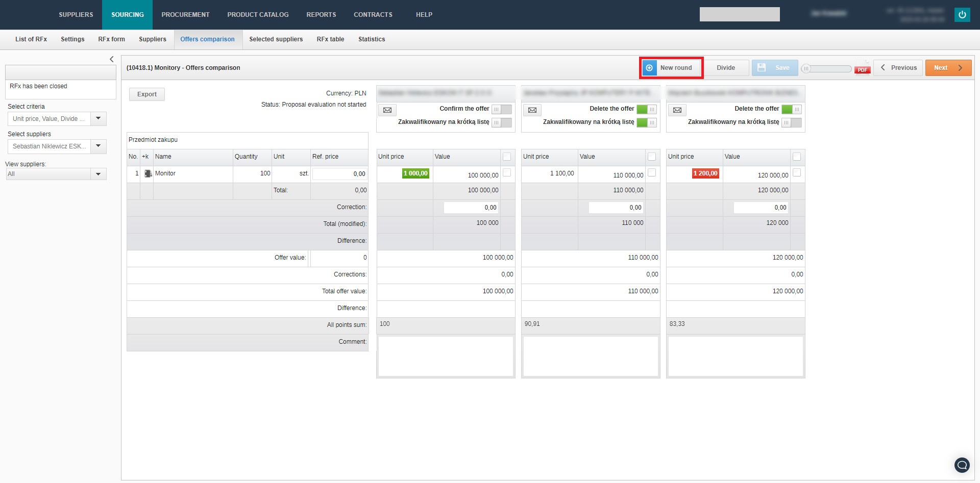Click envelope icon for third supplier
Viewport: 980px width, 483px height.
coord(677,110)
